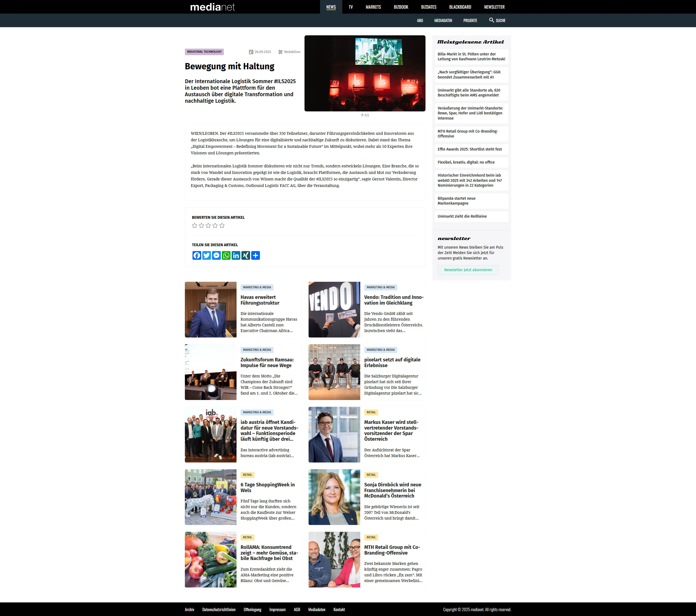
Task: Open Impressum link in footer
Action: 277,609
